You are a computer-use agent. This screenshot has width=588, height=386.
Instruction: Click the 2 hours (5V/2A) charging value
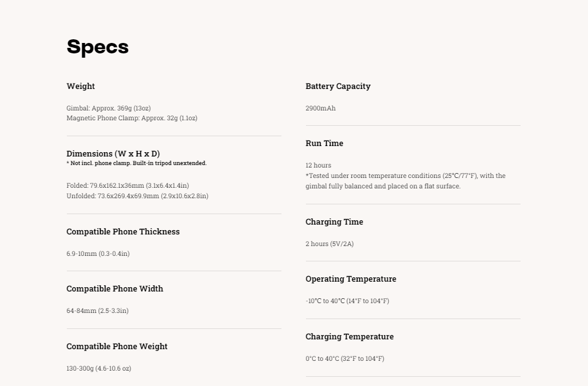tap(330, 244)
